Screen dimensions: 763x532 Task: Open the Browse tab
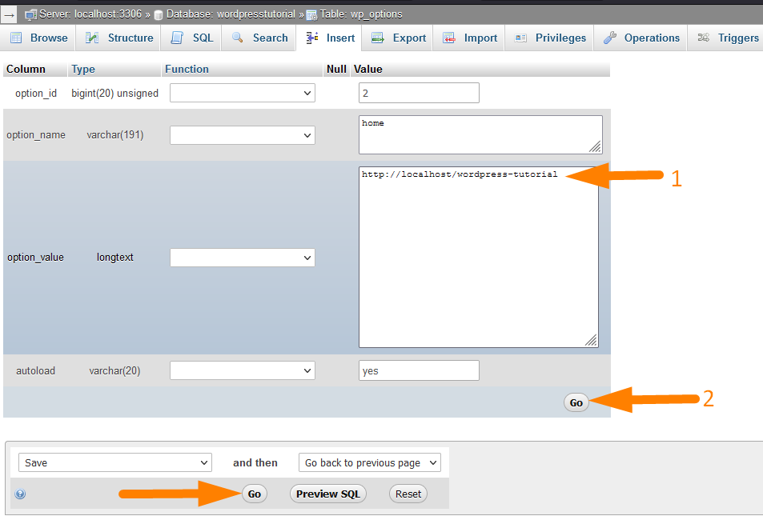[x=38, y=38]
